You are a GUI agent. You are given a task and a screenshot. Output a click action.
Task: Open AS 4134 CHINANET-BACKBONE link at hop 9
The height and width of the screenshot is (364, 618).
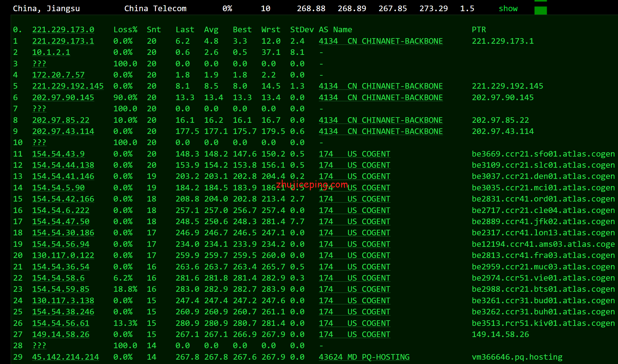click(381, 131)
